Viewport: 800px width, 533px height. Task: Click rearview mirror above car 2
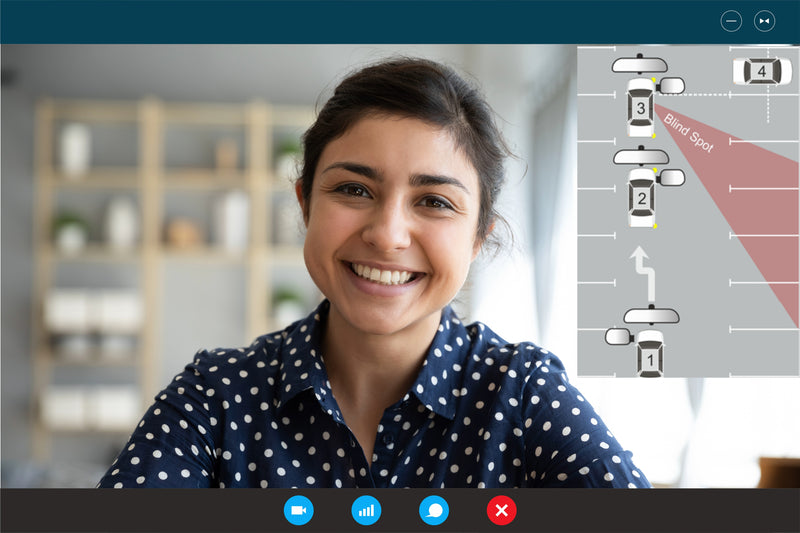pos(641,156)
